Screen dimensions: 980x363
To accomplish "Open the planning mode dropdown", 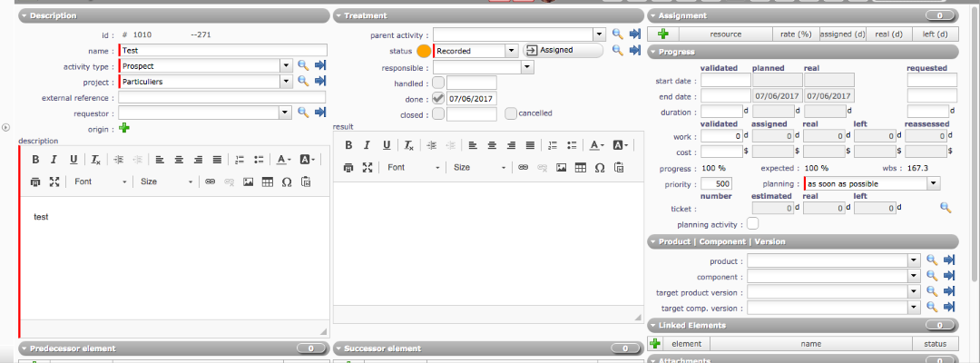I will coord(933,183).
